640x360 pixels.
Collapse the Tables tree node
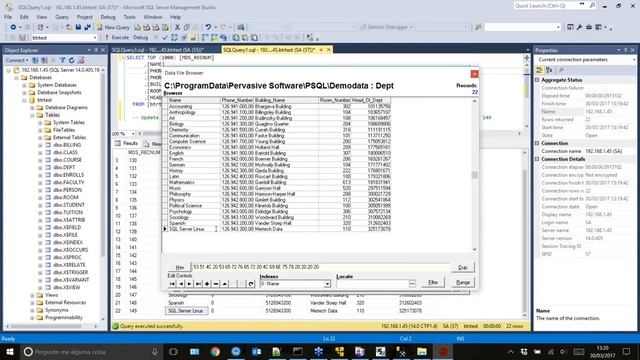(32, 115)
